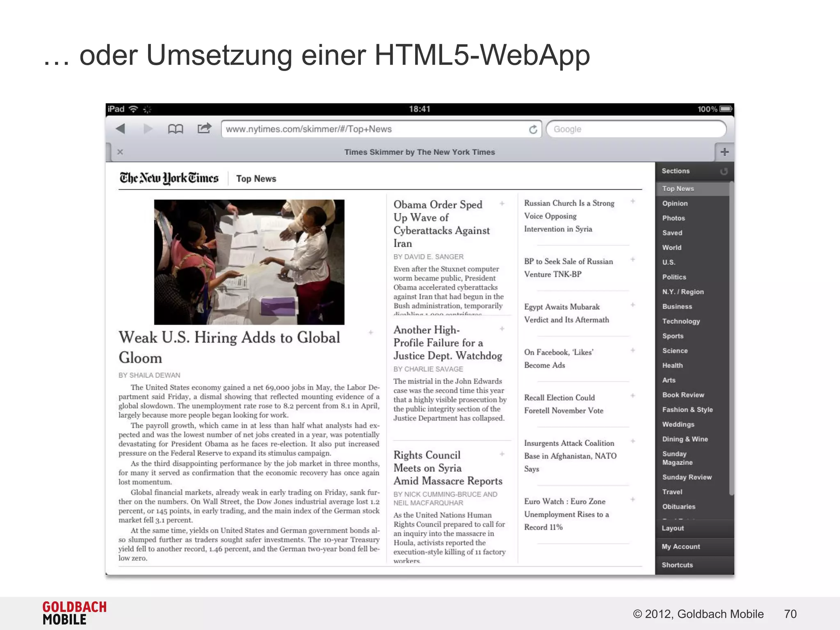Tap the Safari back arrow
This screenshot has height=630, width=840.
pos(120,129)
